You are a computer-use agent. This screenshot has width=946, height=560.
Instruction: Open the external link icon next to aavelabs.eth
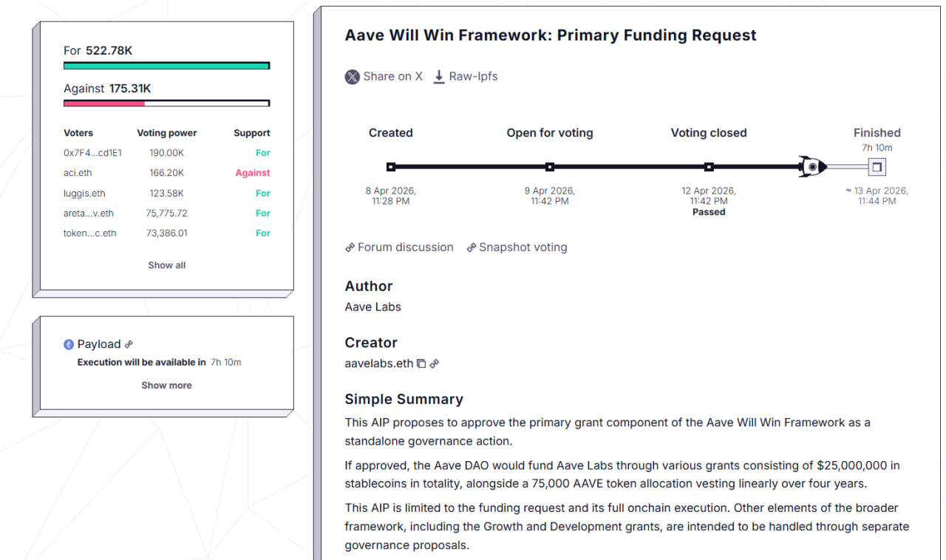click(x=435, y=363)
